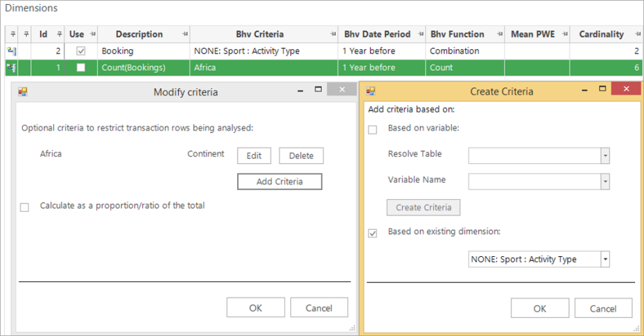Viewport: 644px width, 336px height.
Task: Enable Calculate as a proportion/ratio checkbox
Action: coord(25,208)
